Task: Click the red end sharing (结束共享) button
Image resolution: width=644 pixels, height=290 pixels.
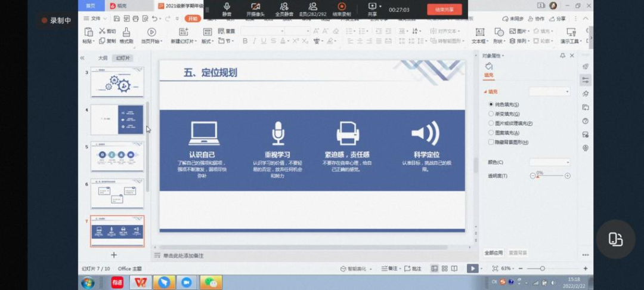Action: (x=444, y=10)
